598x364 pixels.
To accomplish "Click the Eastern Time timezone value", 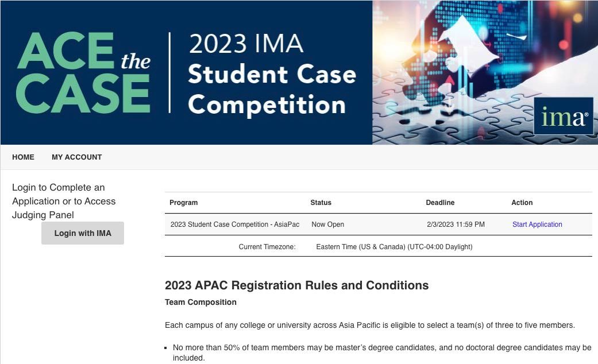I will (x=394, y=247).
